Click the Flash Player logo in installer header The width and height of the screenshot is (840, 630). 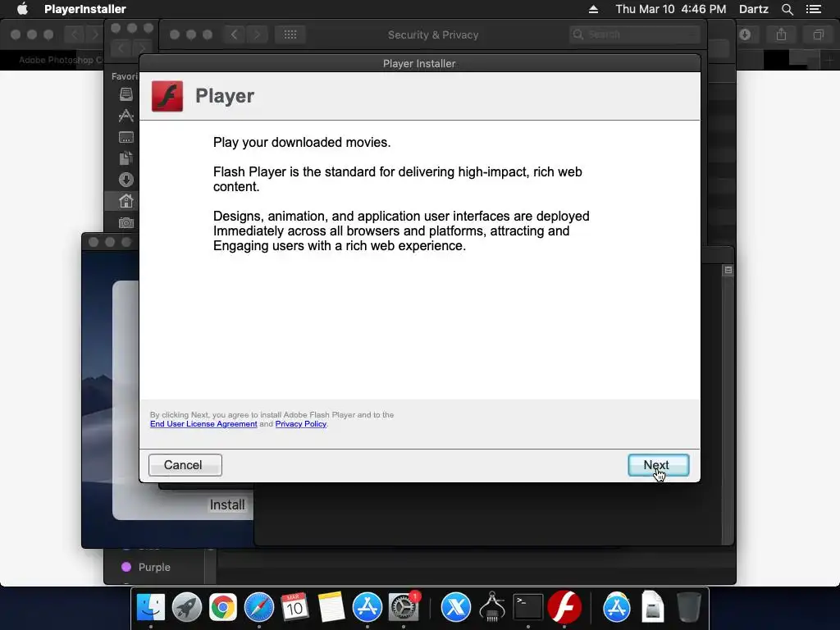point(167,97)
